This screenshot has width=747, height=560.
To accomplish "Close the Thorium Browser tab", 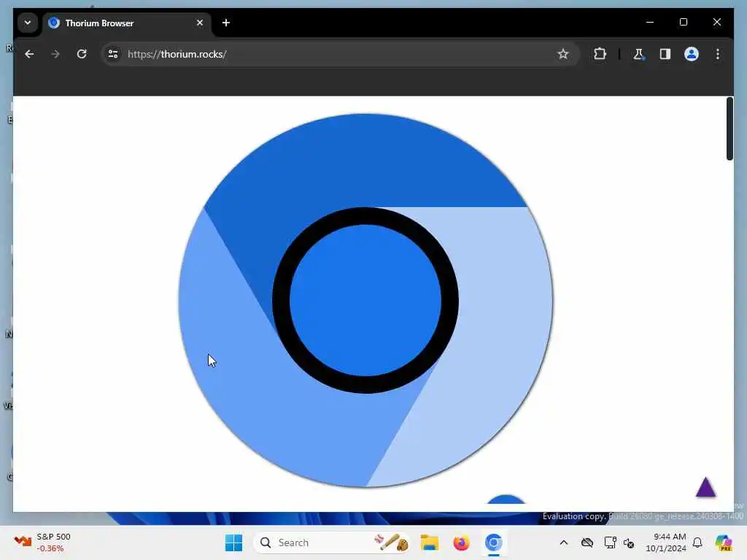I will click(200, 23).
